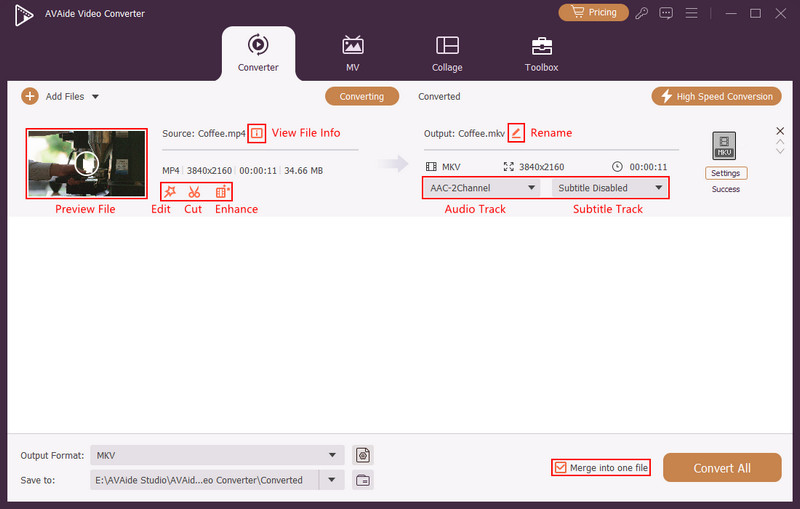Image resolution: width=800 pixels, height=509 pixels.
Task: Open the Edit magic wand tool
Action: point(169,192)
